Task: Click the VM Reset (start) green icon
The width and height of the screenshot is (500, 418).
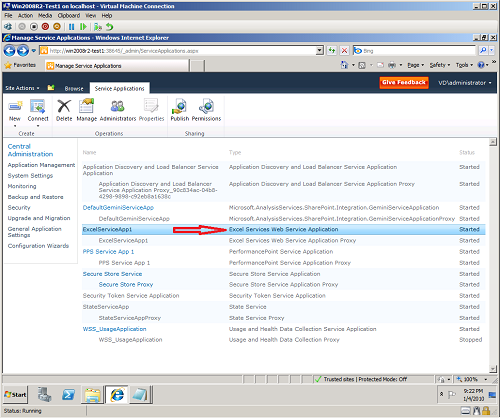Action: coord(83,27)
